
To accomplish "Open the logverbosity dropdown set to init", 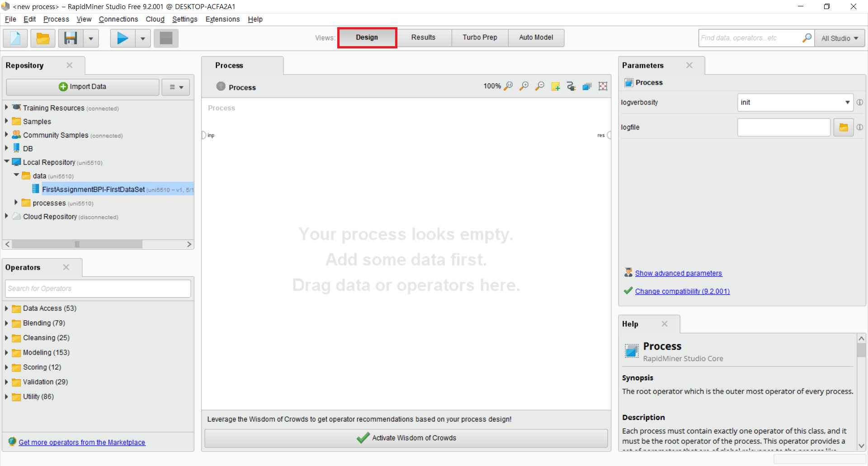I will point(795,103).
